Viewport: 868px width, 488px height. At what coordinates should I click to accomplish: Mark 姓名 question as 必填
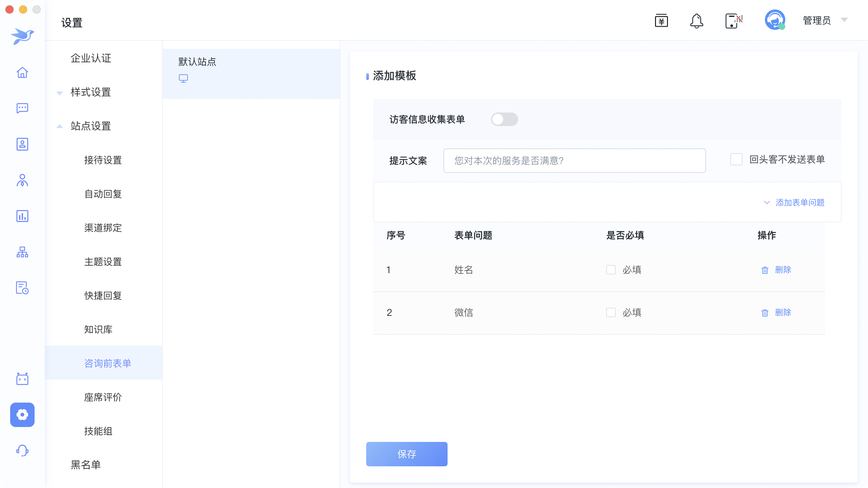pos(611,270)
